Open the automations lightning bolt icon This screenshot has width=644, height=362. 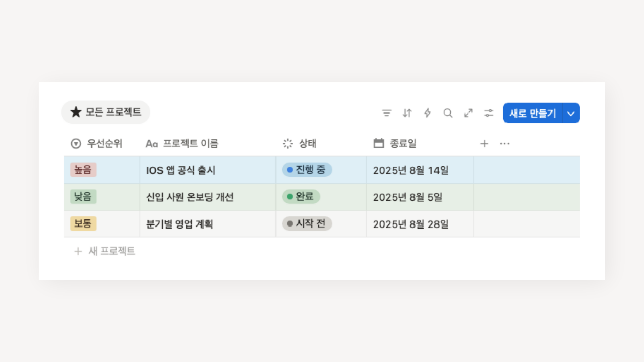pos(427,113)
